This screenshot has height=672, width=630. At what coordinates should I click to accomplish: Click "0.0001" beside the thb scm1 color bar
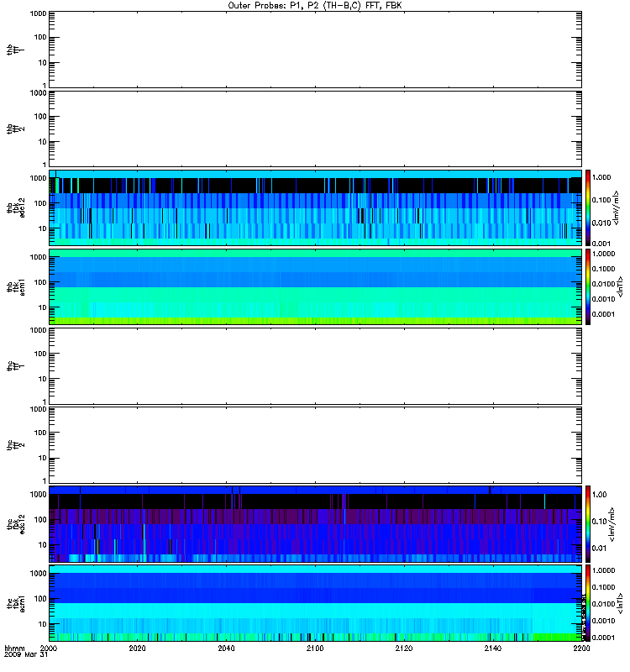[603, 314]
